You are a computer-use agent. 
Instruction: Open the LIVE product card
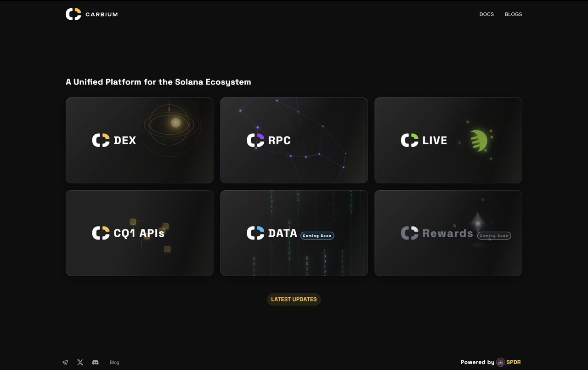448,140
